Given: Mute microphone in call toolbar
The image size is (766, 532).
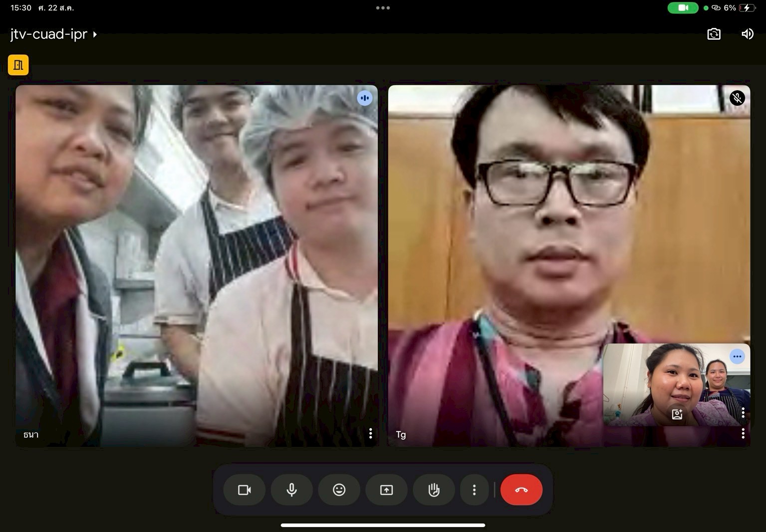Looking at the screenshot, I should click(x=292, y=490).
